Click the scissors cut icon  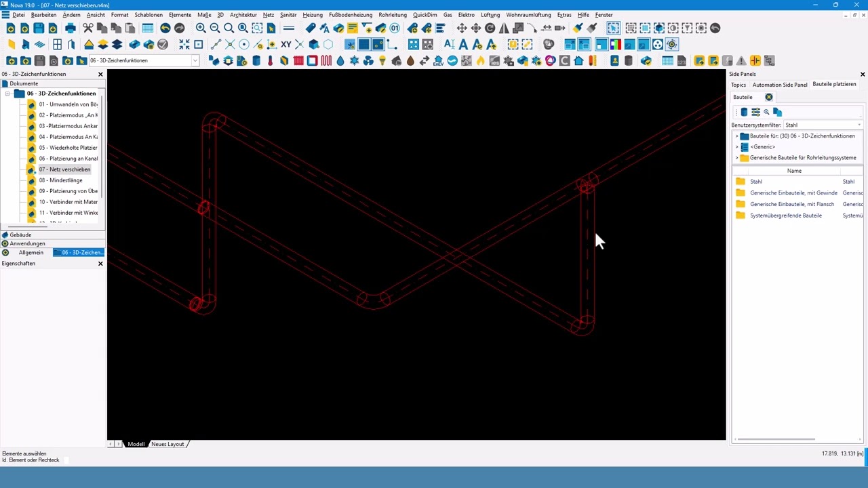(x=87, y=28)
